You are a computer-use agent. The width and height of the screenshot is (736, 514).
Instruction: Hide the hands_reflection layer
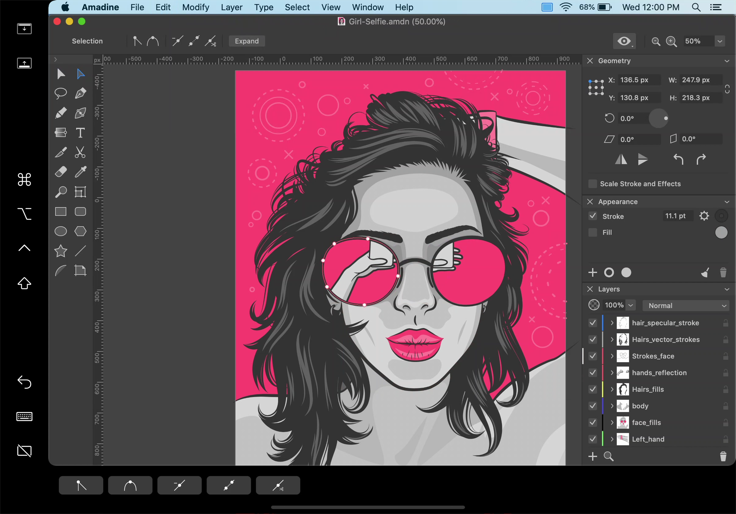coord(593,373)
